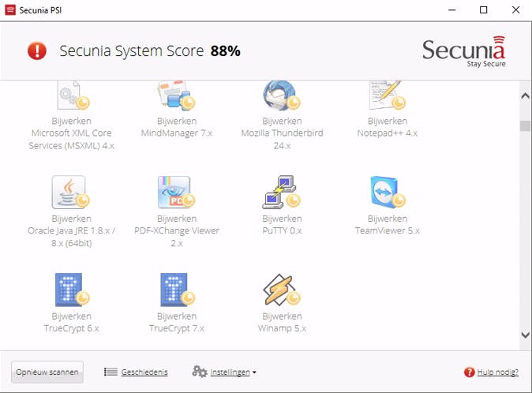The width and height of the screenshot is (532, 393).
Task: Open the Geschiedenis link
Action: [x=144, y=372]
